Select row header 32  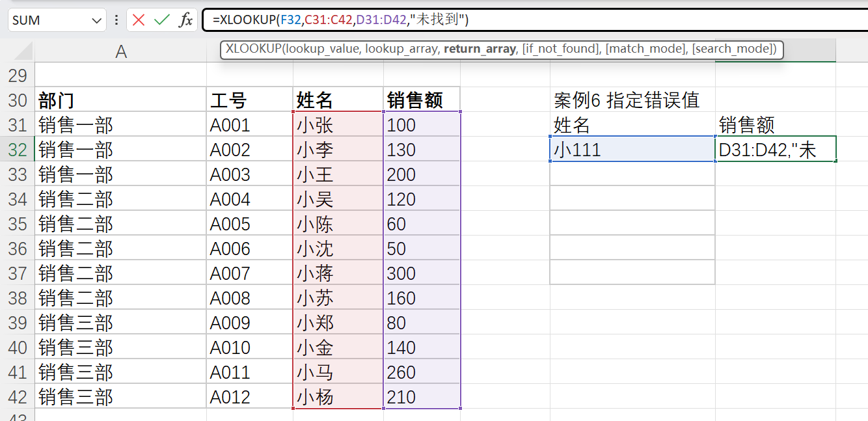(17, 149)
